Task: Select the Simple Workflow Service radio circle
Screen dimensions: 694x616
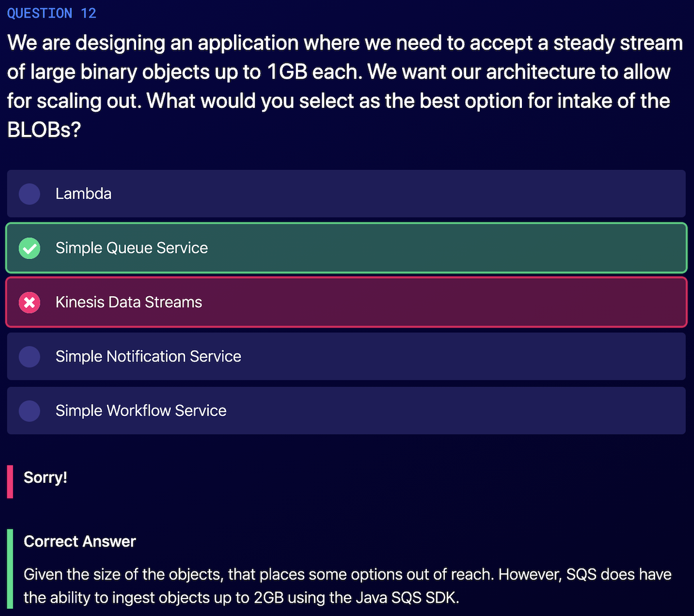Action: [x=29, y=411]
